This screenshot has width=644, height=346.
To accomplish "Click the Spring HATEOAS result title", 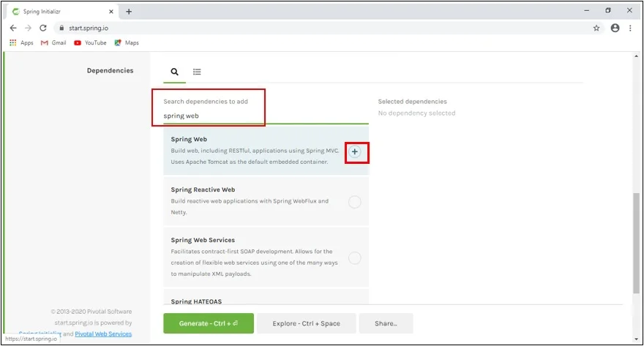I will (196, 301).
